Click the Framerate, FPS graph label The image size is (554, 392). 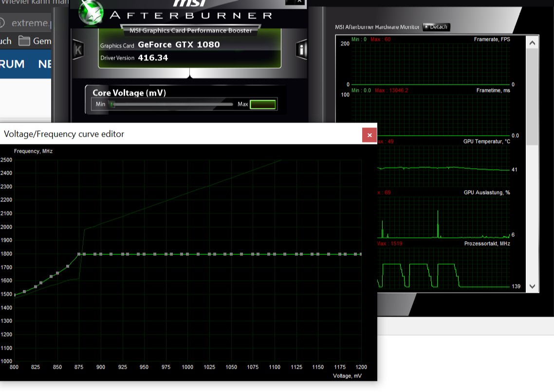(492, 39)
